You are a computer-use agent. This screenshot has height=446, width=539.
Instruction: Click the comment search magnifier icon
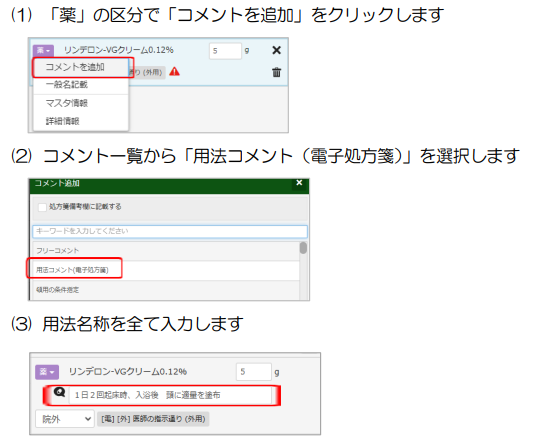[x=59, y=392]
